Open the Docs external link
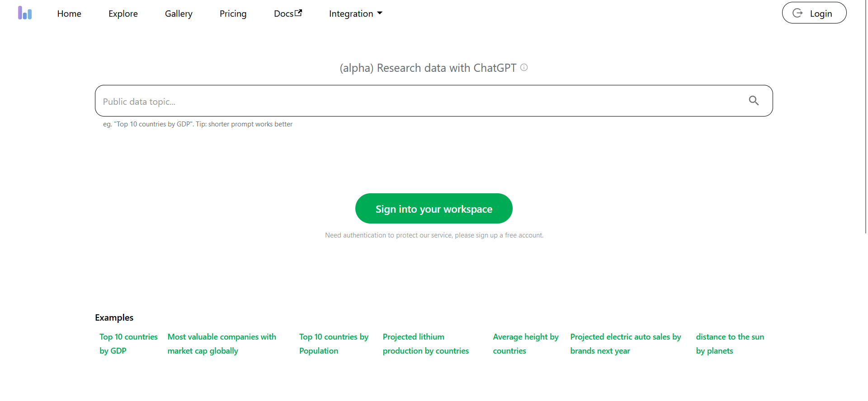This screenshot has width=868, height=401. click(x=288, y=14)
